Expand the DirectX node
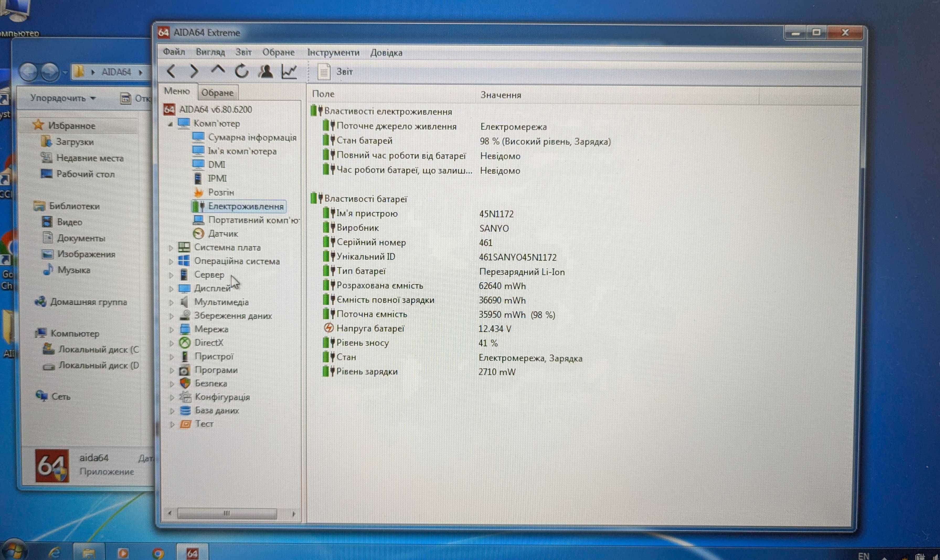This screenshot has width=940, height=560. pos(171,343)
